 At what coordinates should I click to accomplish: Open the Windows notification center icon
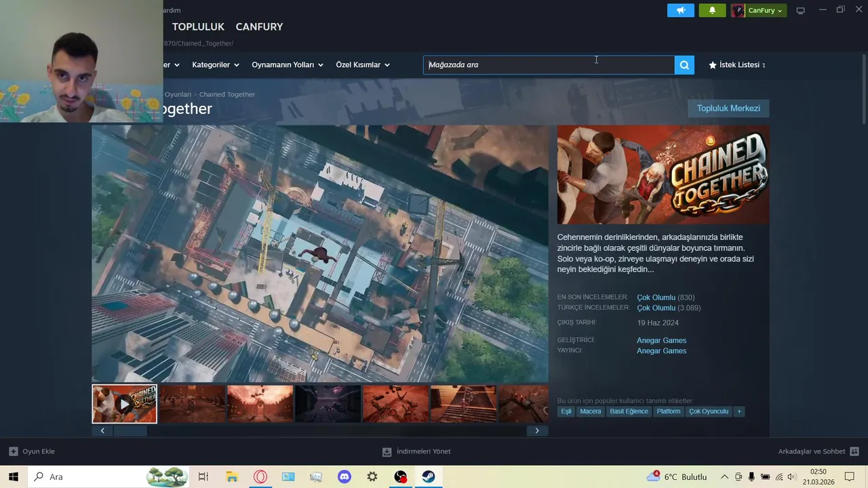[x=850, y=476]
